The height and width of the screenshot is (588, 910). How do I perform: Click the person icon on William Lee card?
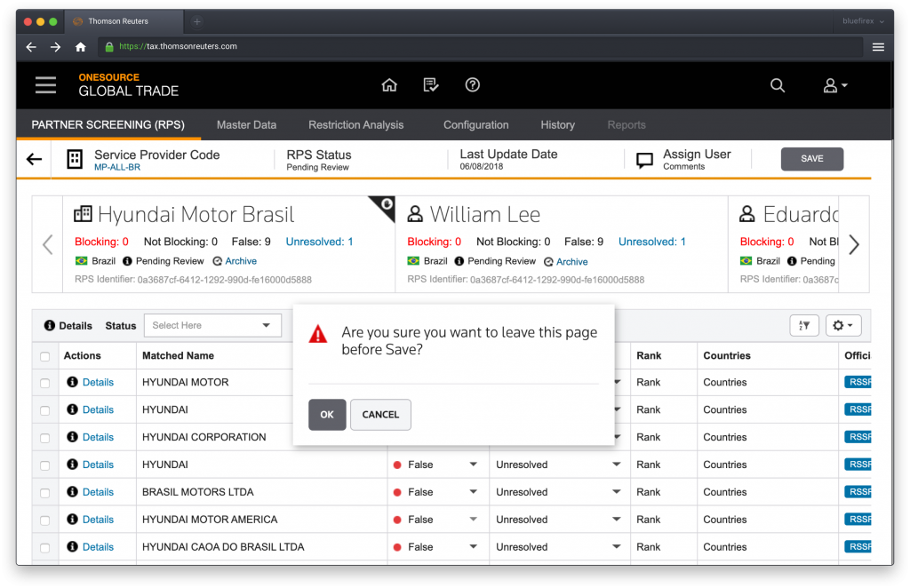[x=415, y=214]
